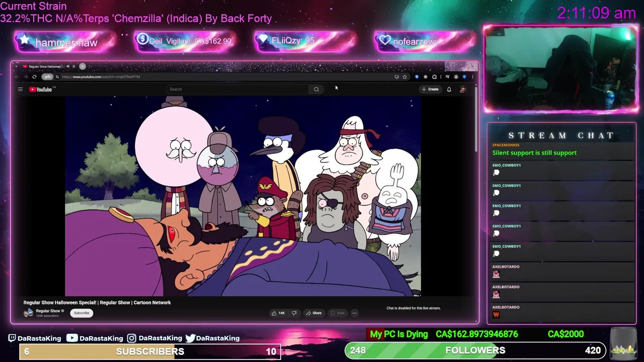Screen dimensions: 644x362
Task: Reload the page in browser
Action: click(x=34, y=77)
